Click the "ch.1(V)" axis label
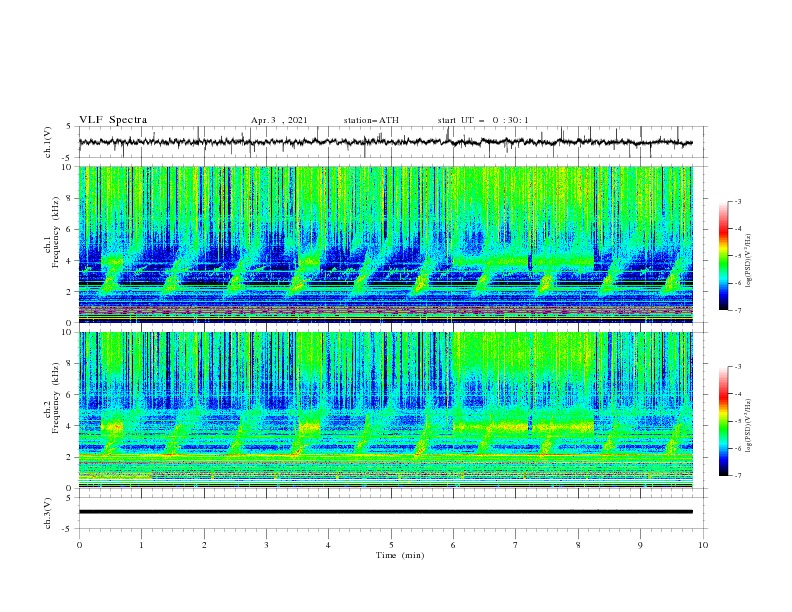Image resolution: width=792 pixels, height=612 pixels. click(48, 142)
